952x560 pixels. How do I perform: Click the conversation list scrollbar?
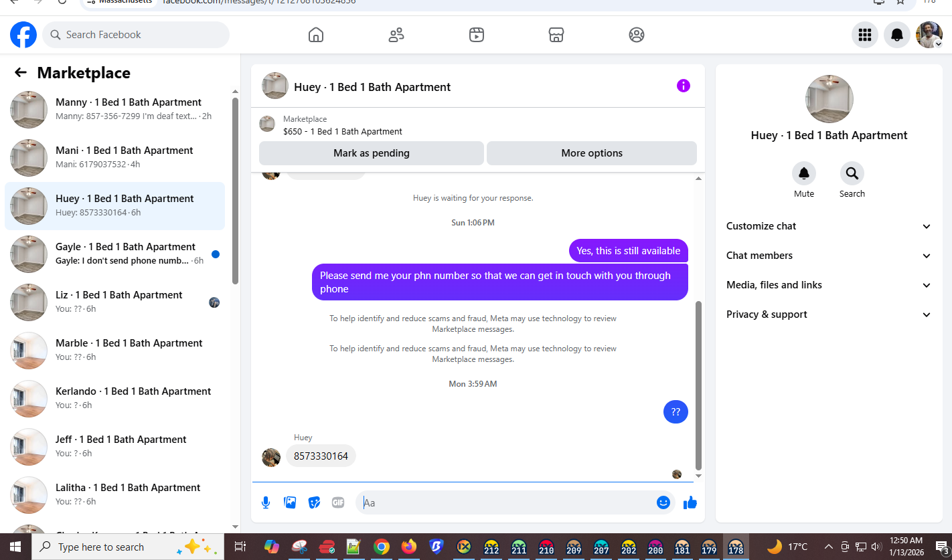pyautogui.click(x=235, y=191)
